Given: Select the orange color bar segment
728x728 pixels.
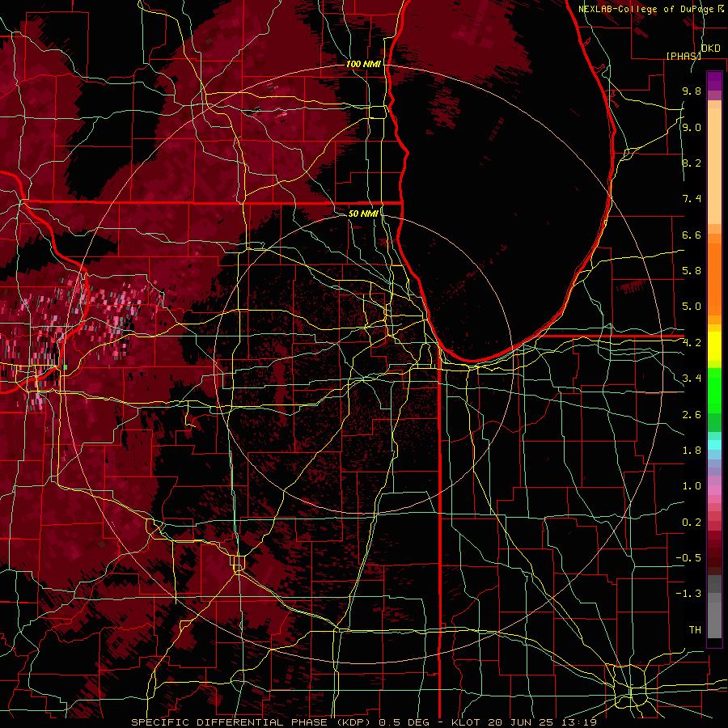Looking at the screenshot, I should (714, 278).
